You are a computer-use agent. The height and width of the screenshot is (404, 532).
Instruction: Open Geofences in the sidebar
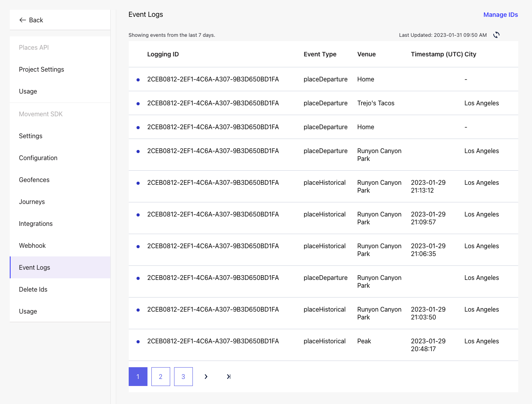[x=34, y=180]
